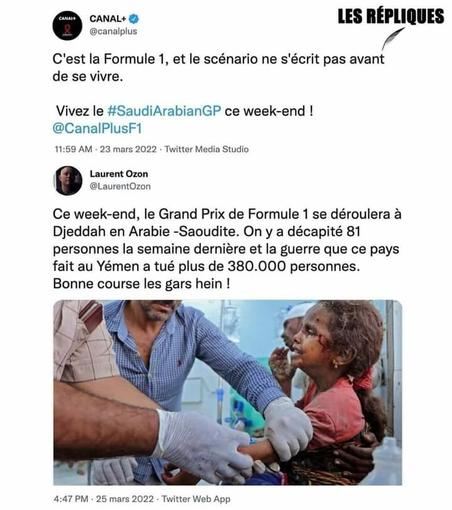Click the feather quill icon under LES RÉPLIQUES
This screenshot has width=452, height=510.
tap(393, 38)
